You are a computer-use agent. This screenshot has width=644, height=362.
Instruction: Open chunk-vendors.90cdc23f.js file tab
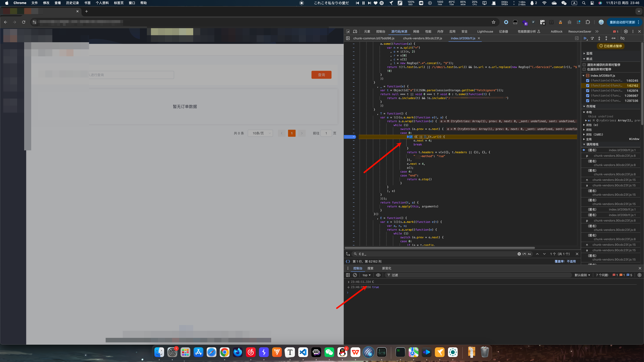(422, 38)
